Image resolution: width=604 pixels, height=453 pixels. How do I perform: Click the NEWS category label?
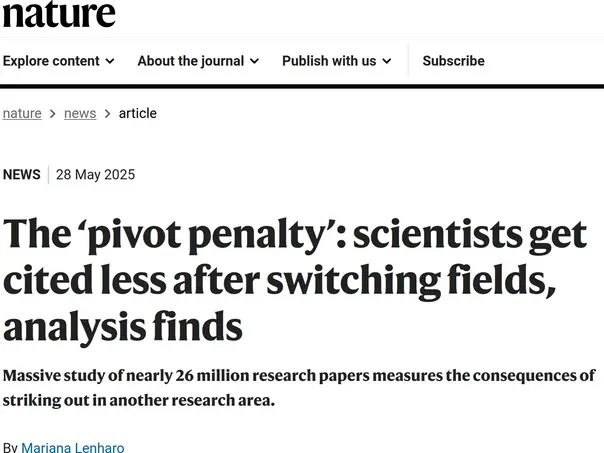coord(22,174)
